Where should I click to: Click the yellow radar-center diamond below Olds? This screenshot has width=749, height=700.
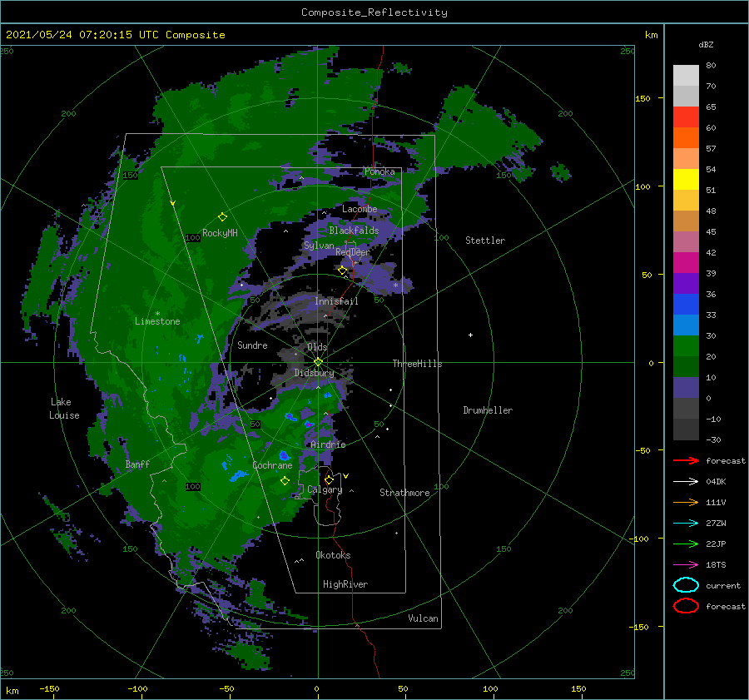318,362
